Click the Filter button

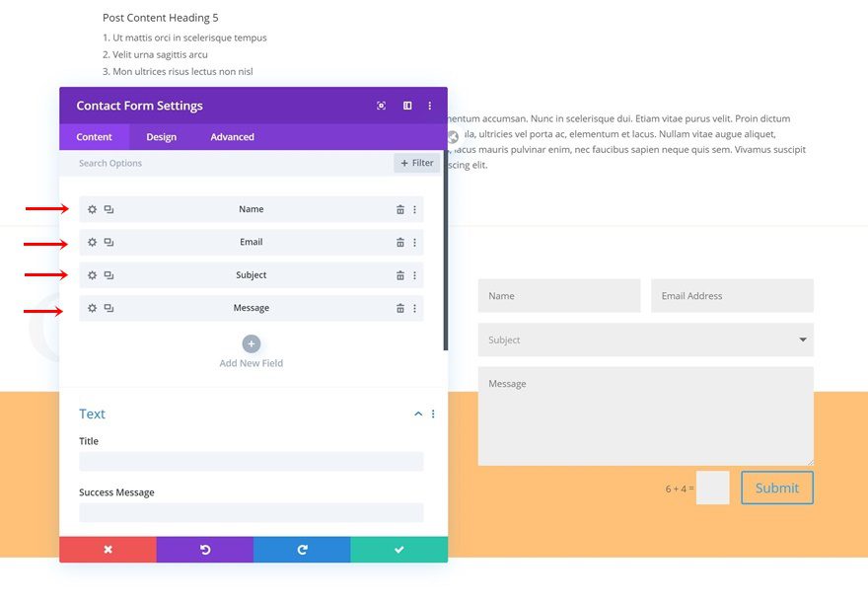tap(416, 162)
